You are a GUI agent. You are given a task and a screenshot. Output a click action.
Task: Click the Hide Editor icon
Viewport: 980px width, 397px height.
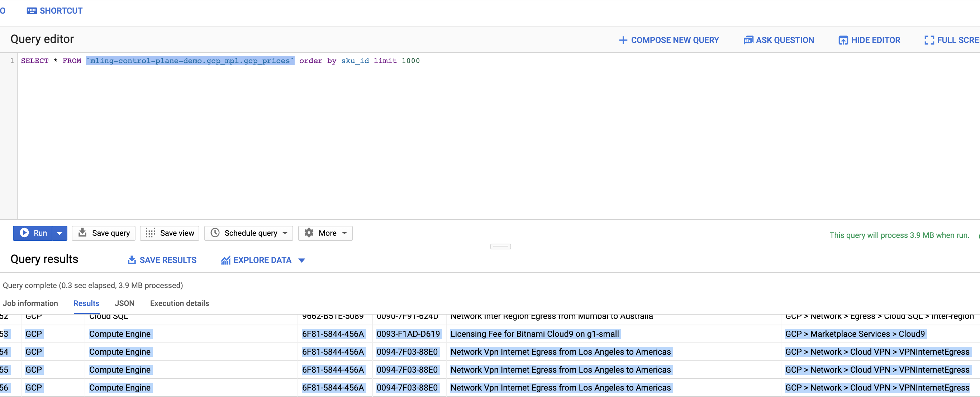[x=843, y=40]
